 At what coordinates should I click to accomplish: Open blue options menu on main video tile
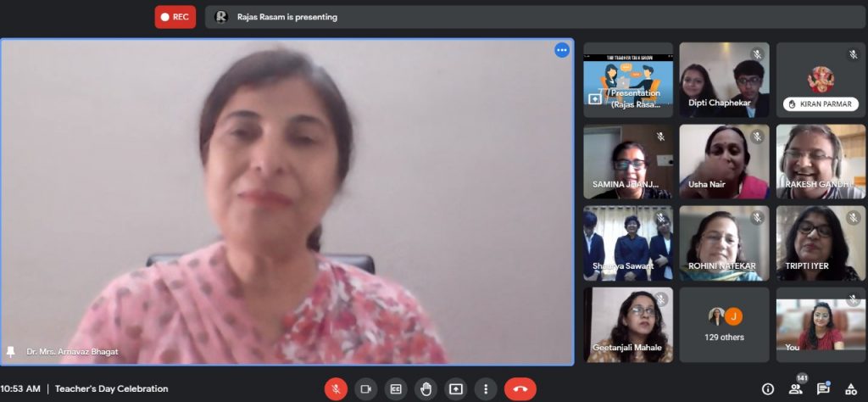tap(562, 51)
